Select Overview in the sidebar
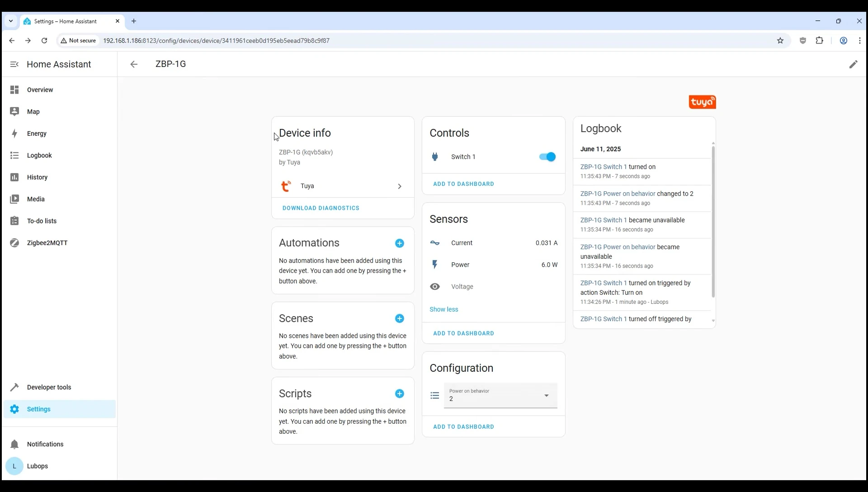868x492 pixels. pyautogui.click(x=60, y=90)
